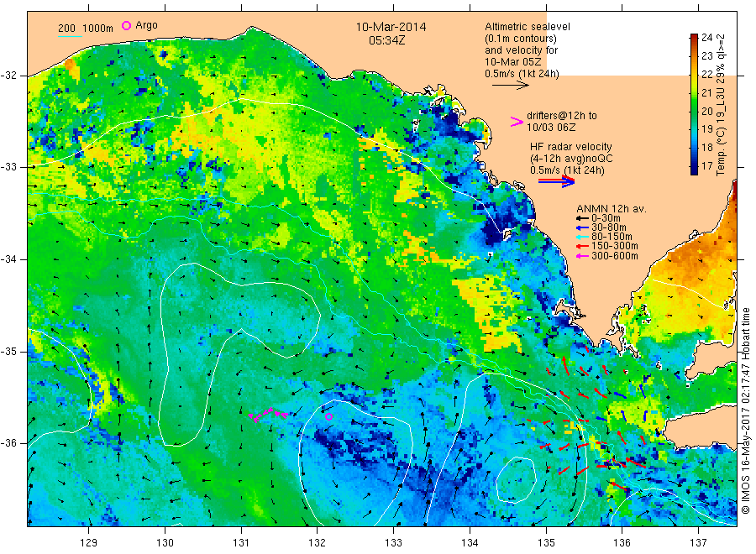Click the longitude label 133
Screen dimensions: 756x554
coord(393,543)
